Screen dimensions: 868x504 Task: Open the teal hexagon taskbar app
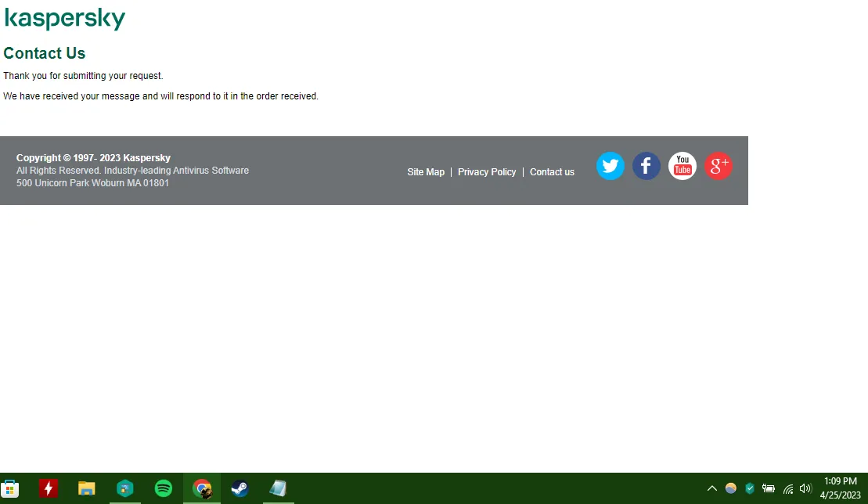125,488
